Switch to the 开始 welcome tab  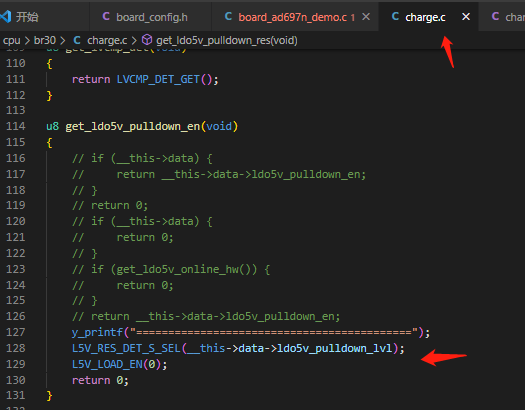click(27, 17)
